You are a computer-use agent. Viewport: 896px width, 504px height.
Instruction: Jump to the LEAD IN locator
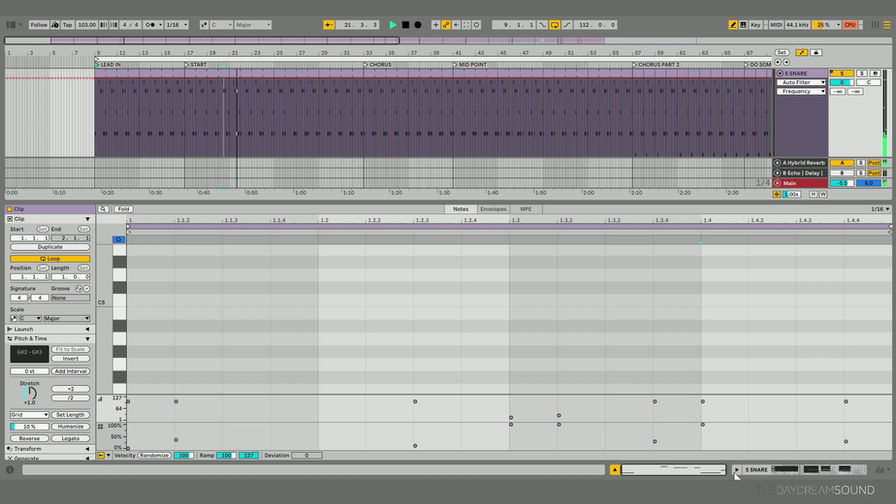click(109, 65)
